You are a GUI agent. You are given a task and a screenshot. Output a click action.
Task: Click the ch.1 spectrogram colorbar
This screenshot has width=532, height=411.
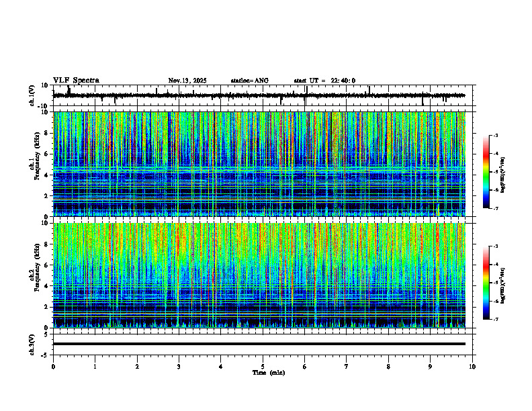tap(486, 171)
